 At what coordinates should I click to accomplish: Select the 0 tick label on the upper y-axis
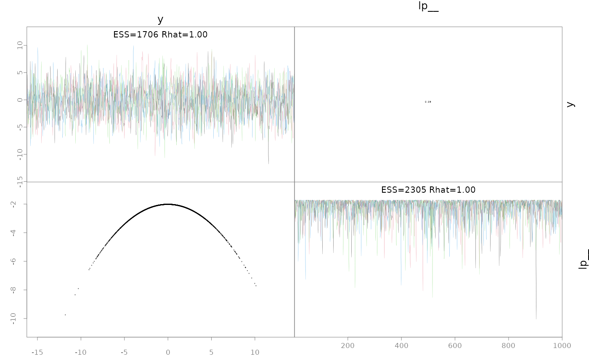pos(19,100)
